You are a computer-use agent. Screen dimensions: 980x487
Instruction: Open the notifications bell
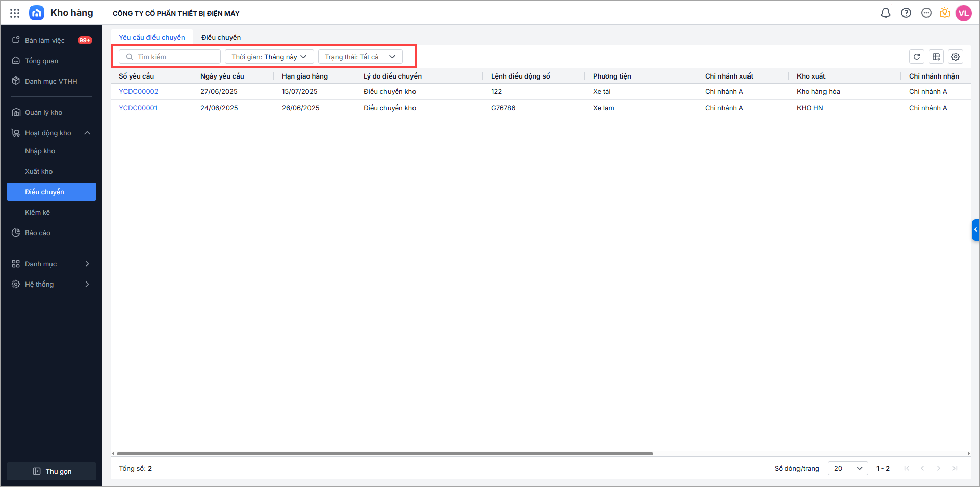886,13
